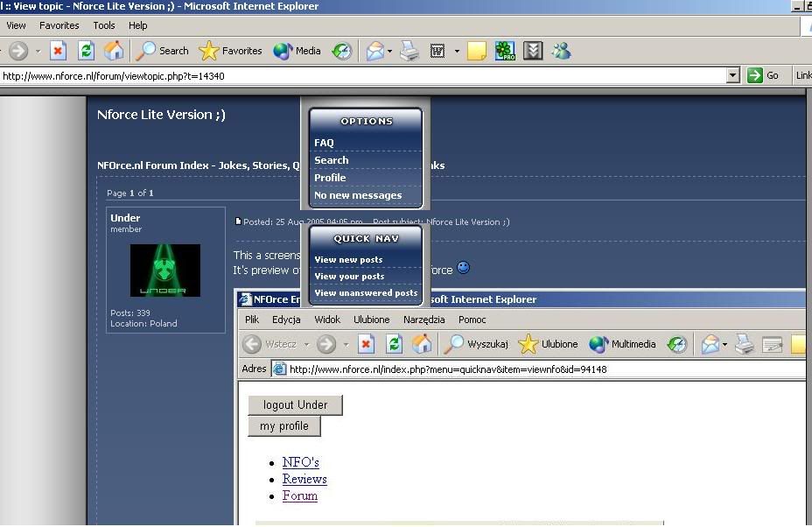Click the Mail envelope icon in the outer toolbar
The height and width of the screenshot is (527, 812).
coord(374,51)
